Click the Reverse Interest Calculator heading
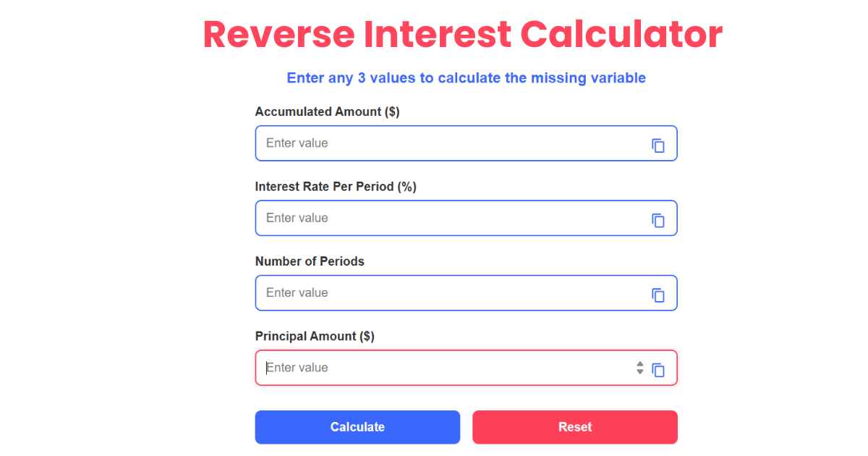Viewport: 868px width, 456px height. (462, 34)
